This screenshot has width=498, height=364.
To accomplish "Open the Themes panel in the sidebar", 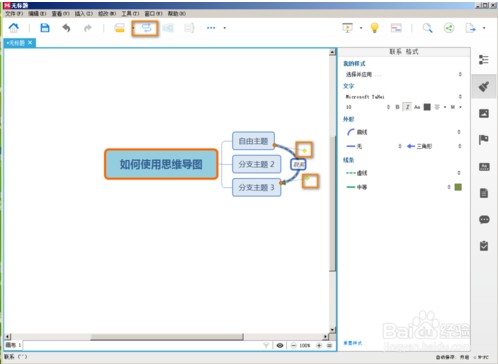I will [484, 167].
